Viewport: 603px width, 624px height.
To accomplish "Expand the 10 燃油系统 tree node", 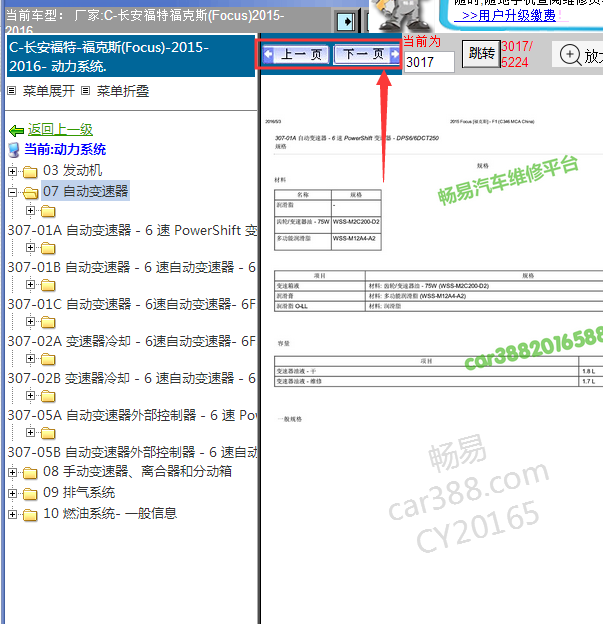I will pyautogui.click(x=12, y=515).
